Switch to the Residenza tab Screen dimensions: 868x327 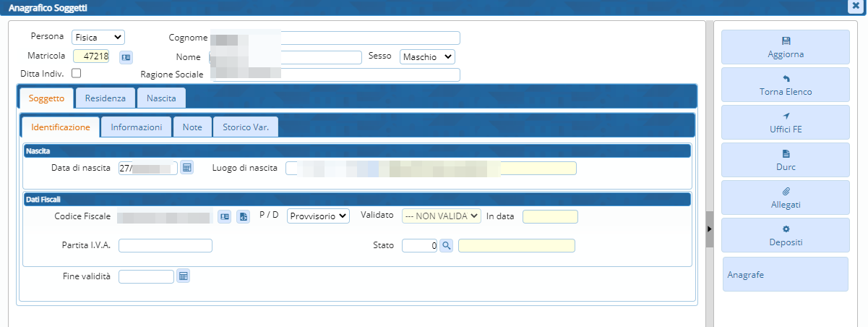(106, 98)
